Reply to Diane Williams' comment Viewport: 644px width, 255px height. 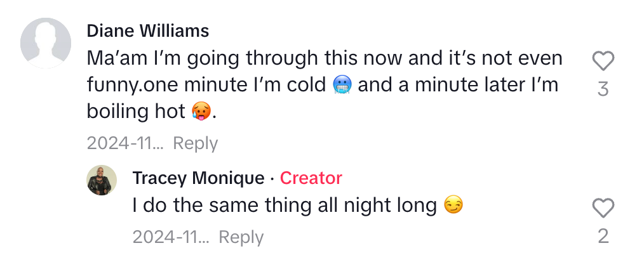pyautogui.click(x=196, y=143)
